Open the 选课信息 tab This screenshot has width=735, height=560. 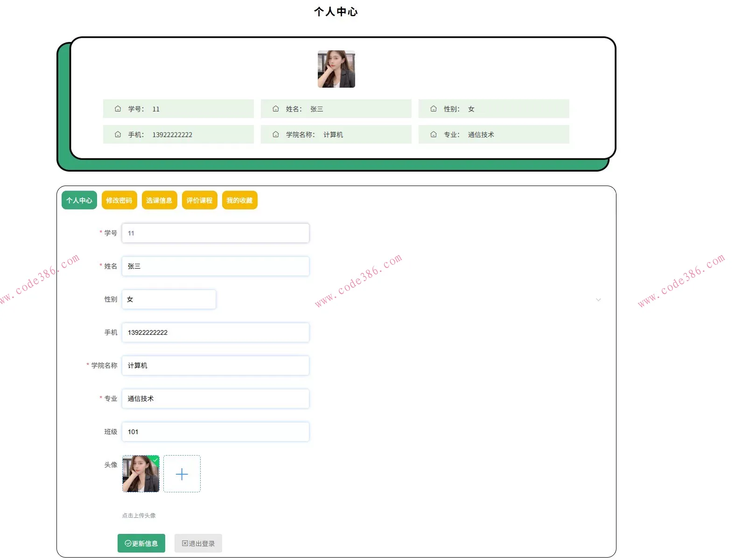coord(160,200)
